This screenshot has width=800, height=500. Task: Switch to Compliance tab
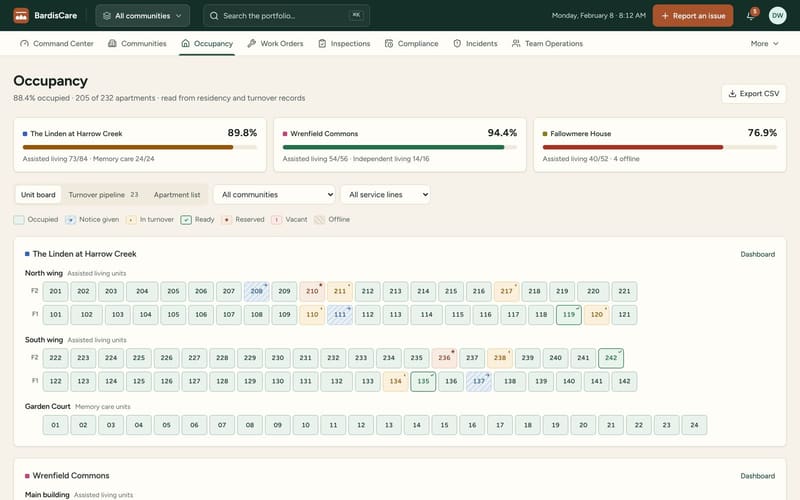coord(411,43)
